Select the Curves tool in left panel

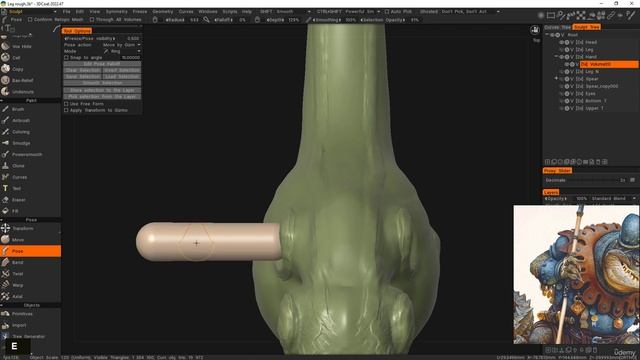pyautogui.click(x=19, y=177)
